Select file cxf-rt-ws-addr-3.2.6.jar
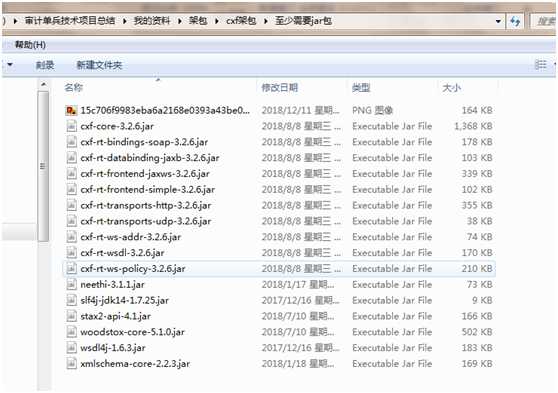 (x=131, y=237)
